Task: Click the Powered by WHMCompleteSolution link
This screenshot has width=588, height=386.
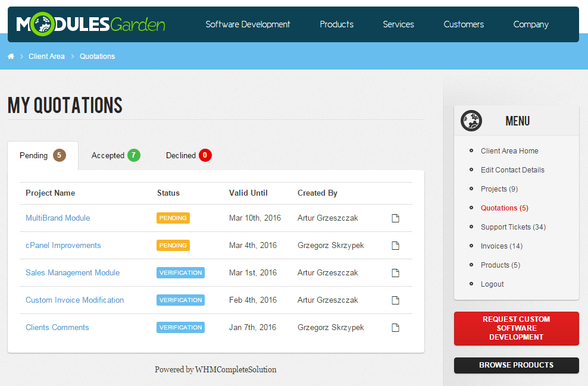Action: (x=215, y=369)
